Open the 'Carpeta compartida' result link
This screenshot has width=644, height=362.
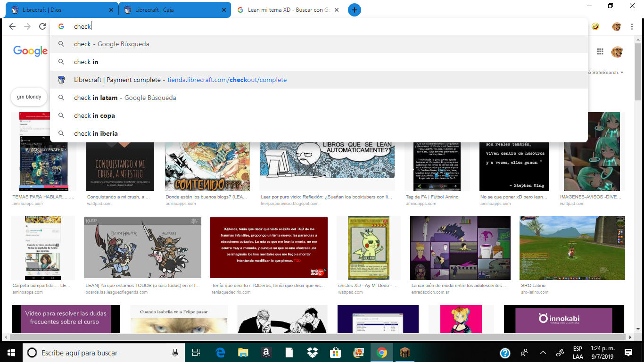tap(41, 286)
